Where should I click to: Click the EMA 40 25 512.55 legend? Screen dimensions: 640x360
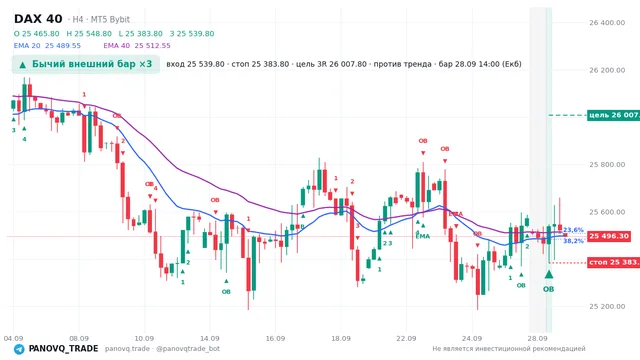pyautogui.click(x=137, y=45)
